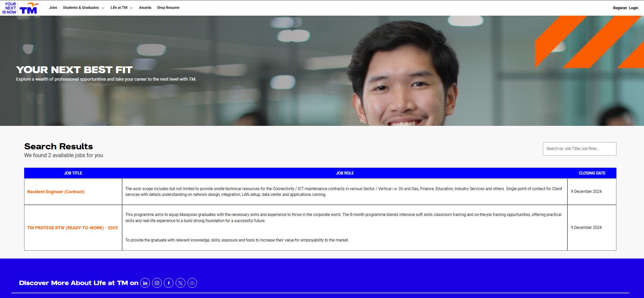Open the Resident Engineer (Contract) job
The height and width of the screenshot is (298, 644).
(x=56, y=192)
